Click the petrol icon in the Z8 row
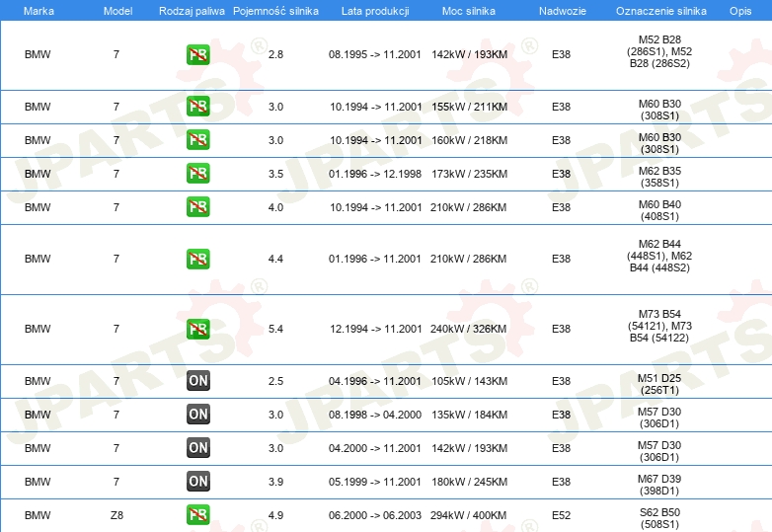This screenshot has height=532, width=772. [x=197, y=514]
